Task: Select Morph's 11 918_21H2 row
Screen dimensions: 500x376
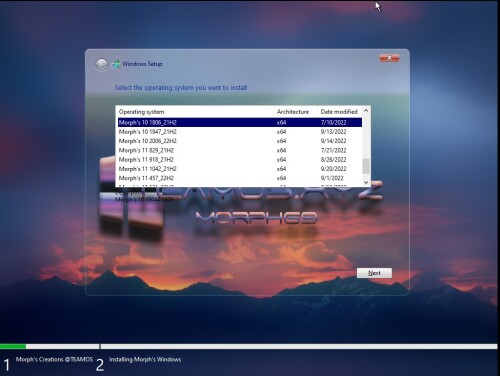Action: [x=240, y=160]
